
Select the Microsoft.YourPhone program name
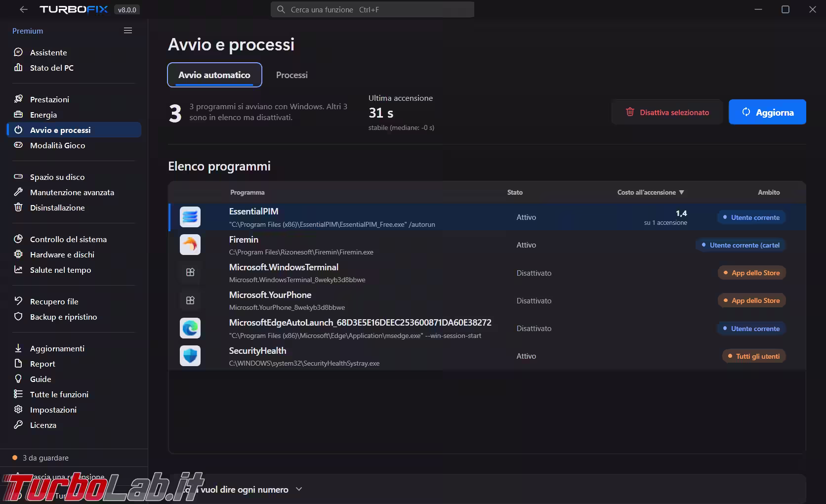[x=270, y=295]
